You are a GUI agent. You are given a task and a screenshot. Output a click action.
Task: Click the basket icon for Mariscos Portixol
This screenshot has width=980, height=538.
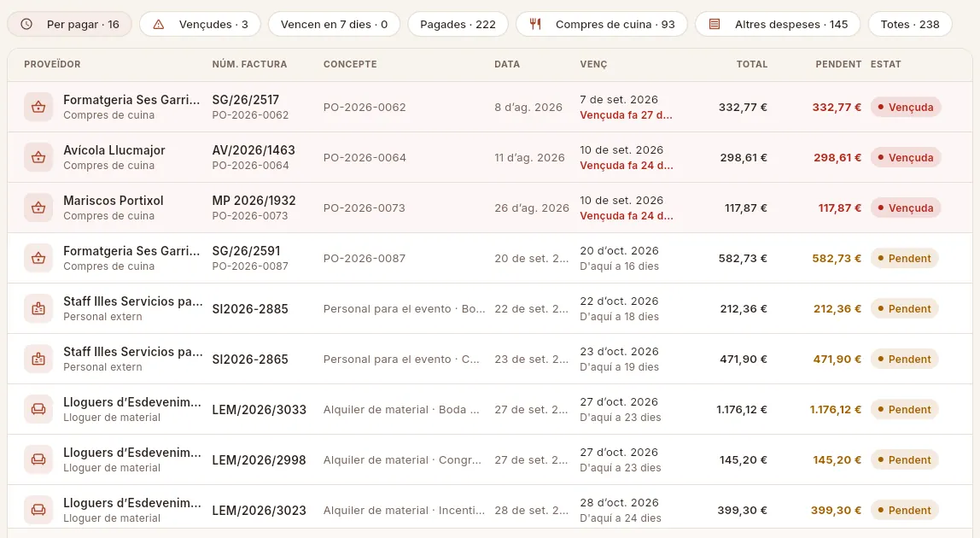pos(38,208)
